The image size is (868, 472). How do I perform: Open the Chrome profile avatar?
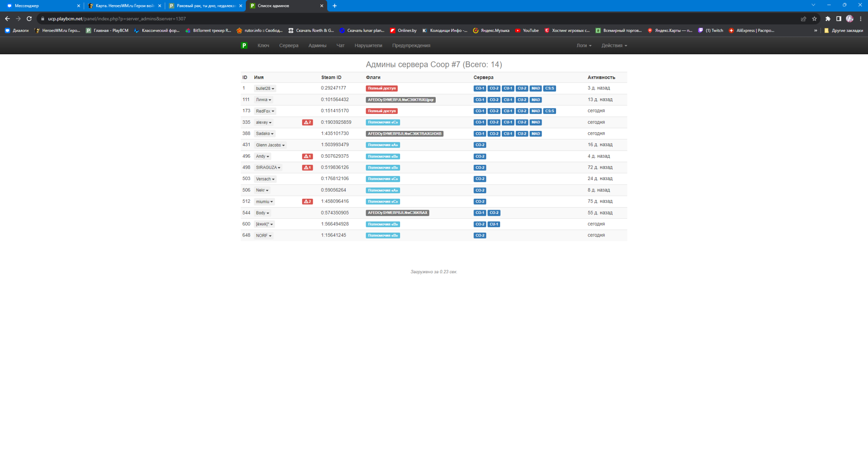pyautogui.click(x=850, y=19)
